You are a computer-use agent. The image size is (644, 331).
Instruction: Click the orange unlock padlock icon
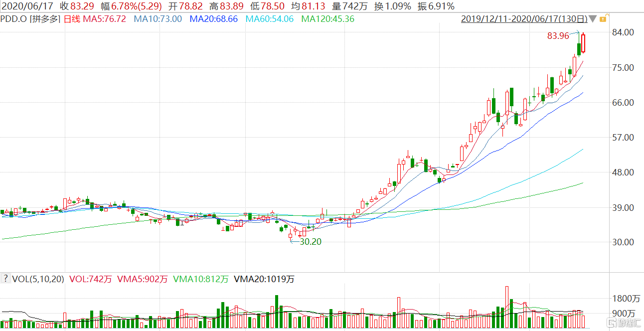(x=602, y=19)
